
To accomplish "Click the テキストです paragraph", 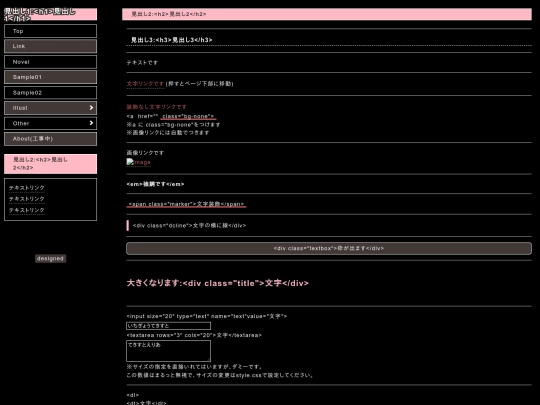I will point(142,63).
